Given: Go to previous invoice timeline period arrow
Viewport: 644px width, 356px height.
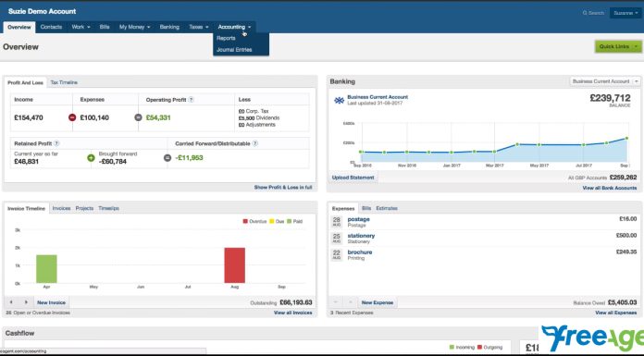Looking at the screenshot, I should coord(11,302).
